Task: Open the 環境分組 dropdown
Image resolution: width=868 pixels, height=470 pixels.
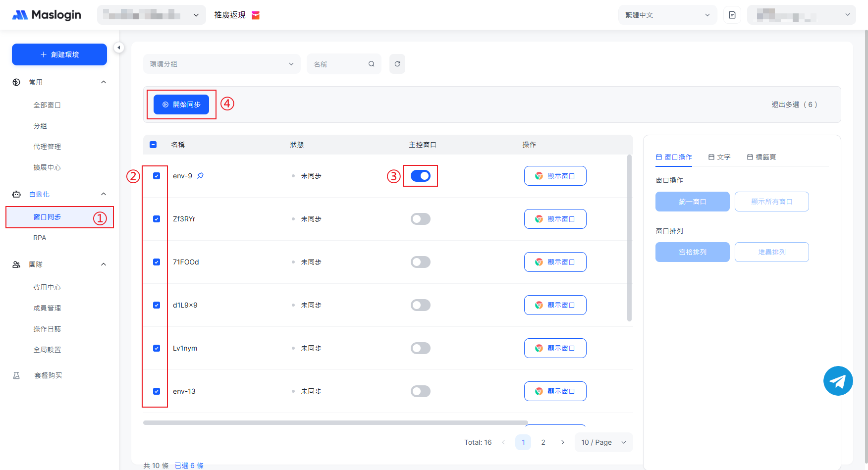Action: (221, 64)
